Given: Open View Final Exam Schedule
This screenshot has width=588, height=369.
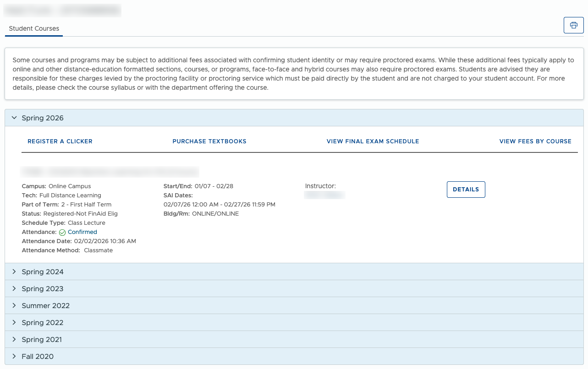Looking at the screenshot, I should coord(373,141).
